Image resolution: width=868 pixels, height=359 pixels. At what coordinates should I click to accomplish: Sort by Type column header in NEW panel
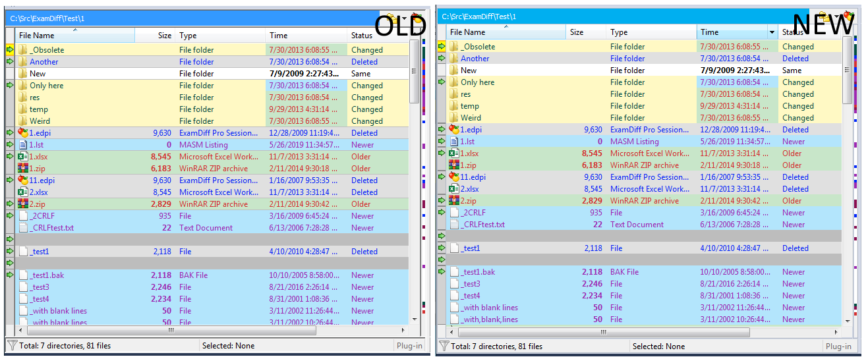coord(651,32)
